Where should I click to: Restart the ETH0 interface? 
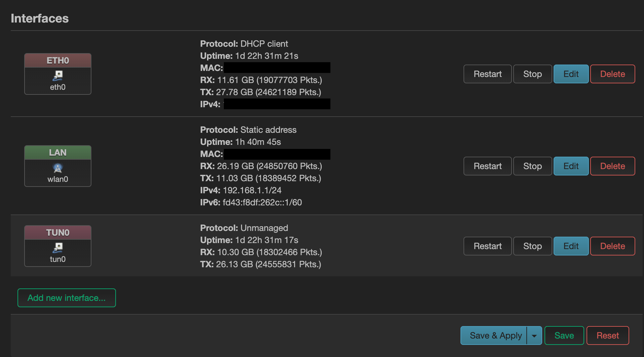[487, 74]
